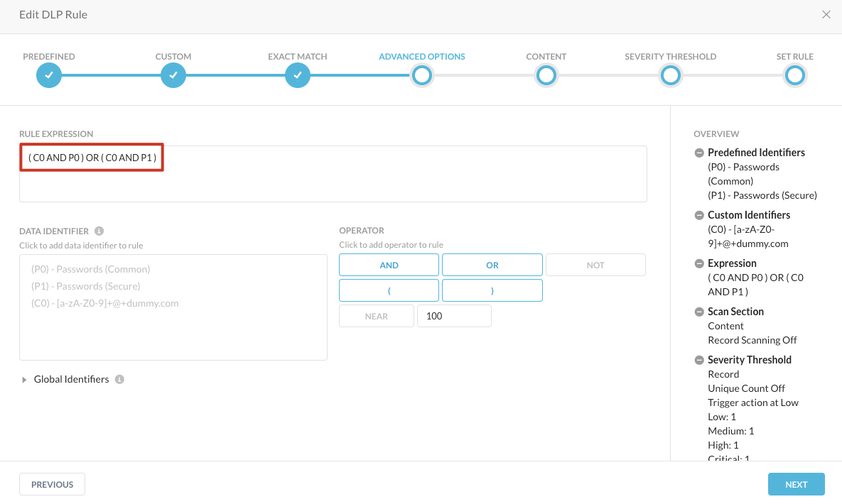Click the Exact Match step checkmark circle

point(298,75)
